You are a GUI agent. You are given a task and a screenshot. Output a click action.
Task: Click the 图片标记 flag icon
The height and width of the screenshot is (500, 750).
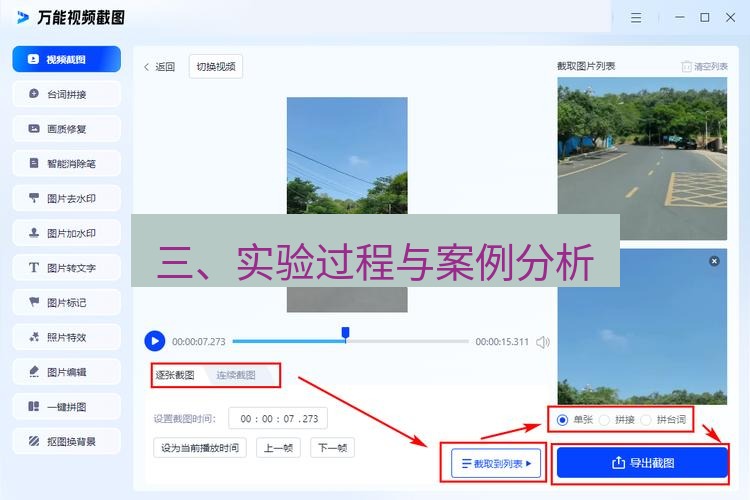tap(33, 302)
